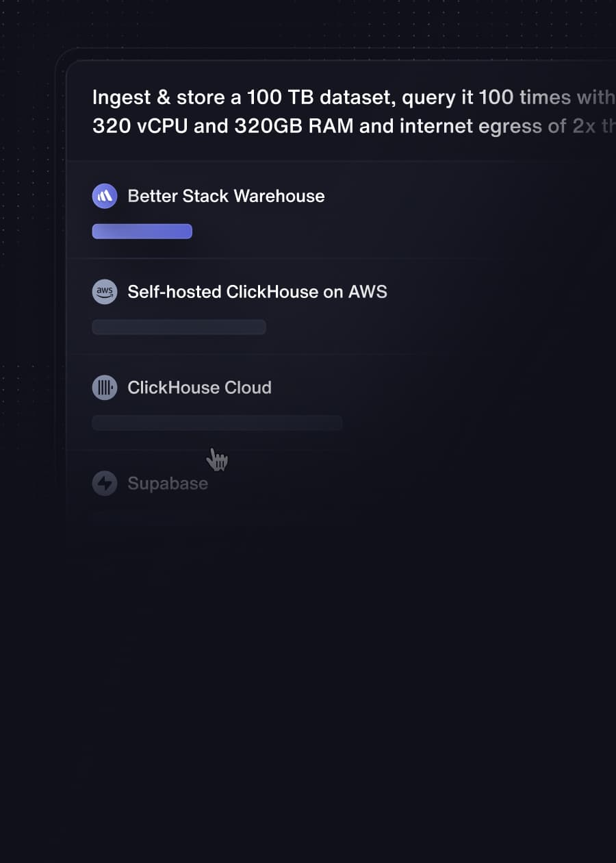Image resolution: width=616 pixels, height=863 pixels.
Task: Select the Better Stack Warehouse label
Action: coord(226,196)
